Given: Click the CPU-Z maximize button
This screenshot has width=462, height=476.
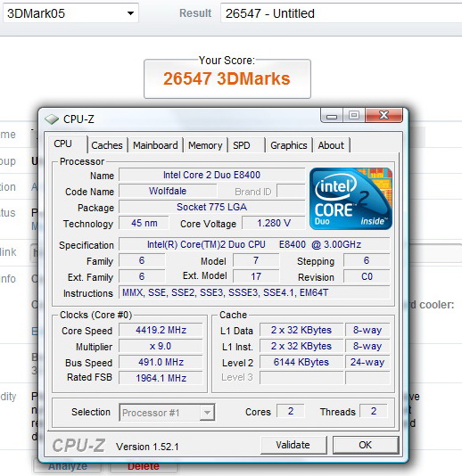Looking at the screenshot, I should (354, 115).
